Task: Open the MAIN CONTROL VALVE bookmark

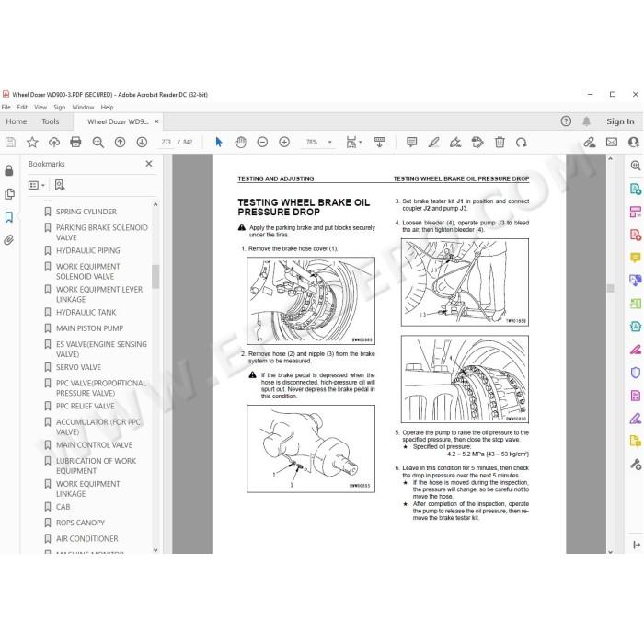Action: click(94, 445)
